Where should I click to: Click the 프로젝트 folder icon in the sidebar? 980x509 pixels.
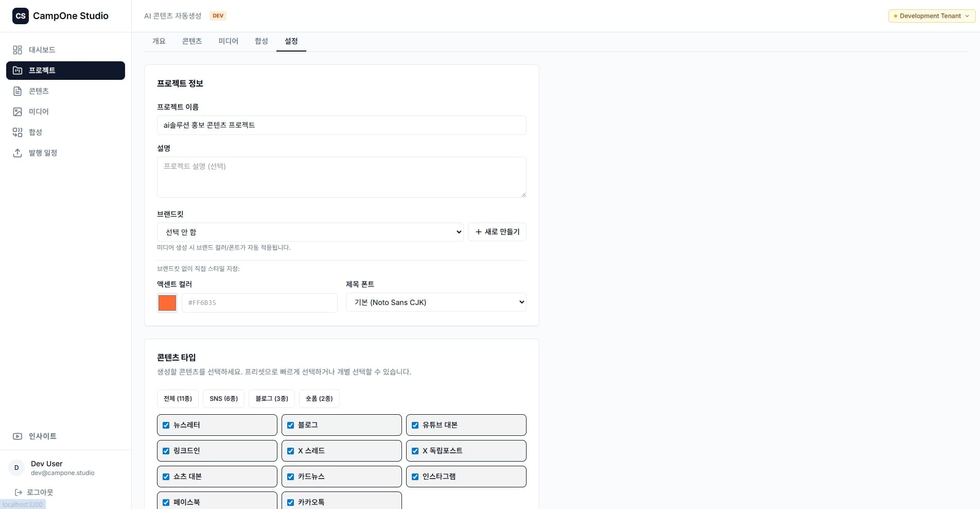pos(17,71)
